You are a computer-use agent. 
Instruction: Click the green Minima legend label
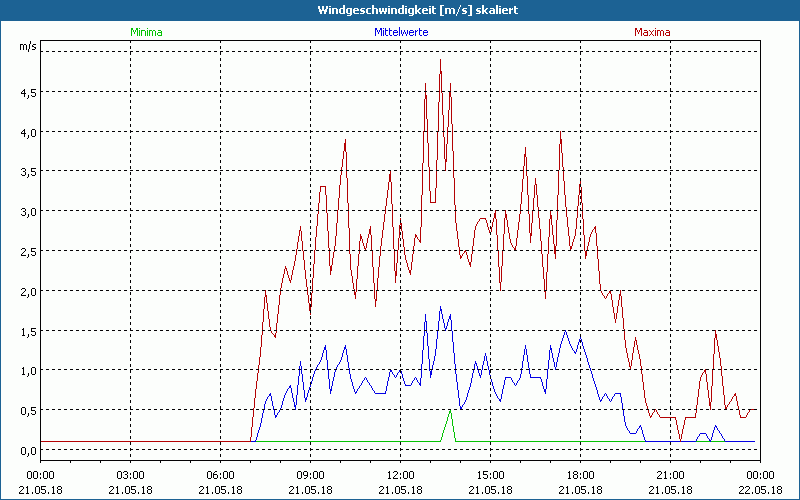click(145, 31)
